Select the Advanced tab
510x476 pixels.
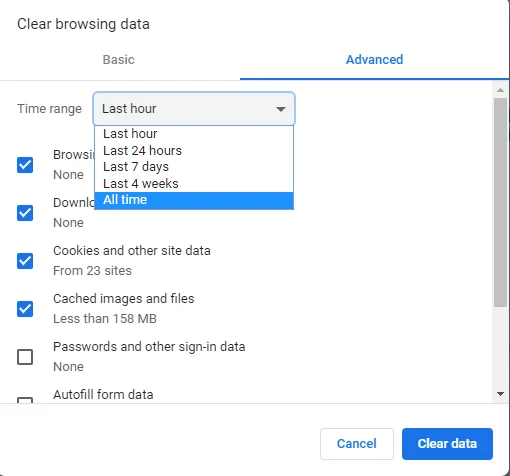click(x=374, y=60)
